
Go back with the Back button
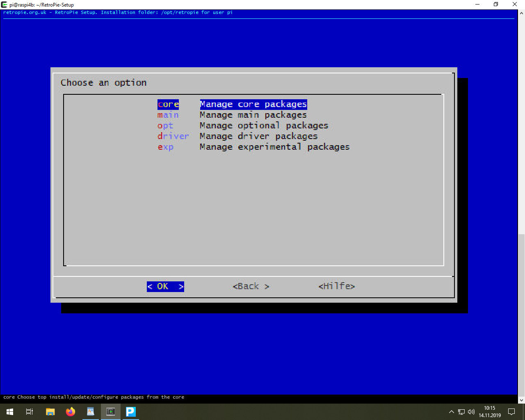click(x=251, y=286)
